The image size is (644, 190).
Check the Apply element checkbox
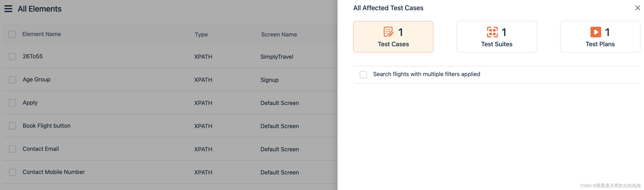click(12, 103)
